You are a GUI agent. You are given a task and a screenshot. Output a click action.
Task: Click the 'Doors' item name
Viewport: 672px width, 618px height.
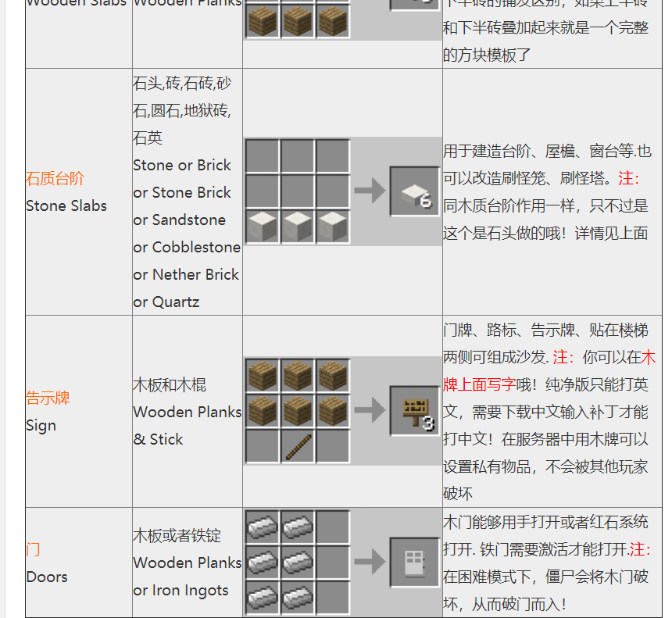click(47, 577)
